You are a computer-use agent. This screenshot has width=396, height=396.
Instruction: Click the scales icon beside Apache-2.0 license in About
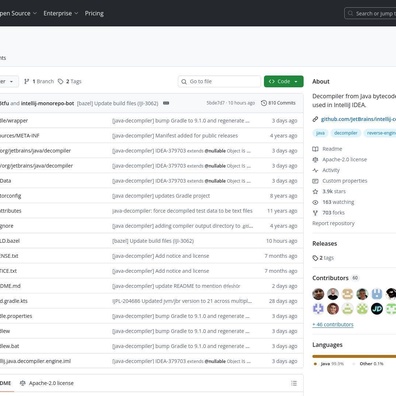click(x=315, y=159)
